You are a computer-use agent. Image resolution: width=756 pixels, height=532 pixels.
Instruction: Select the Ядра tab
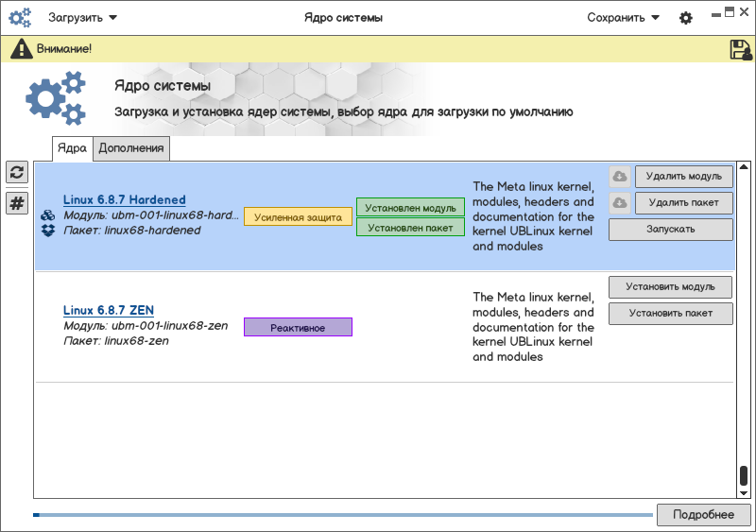[72, 147]
